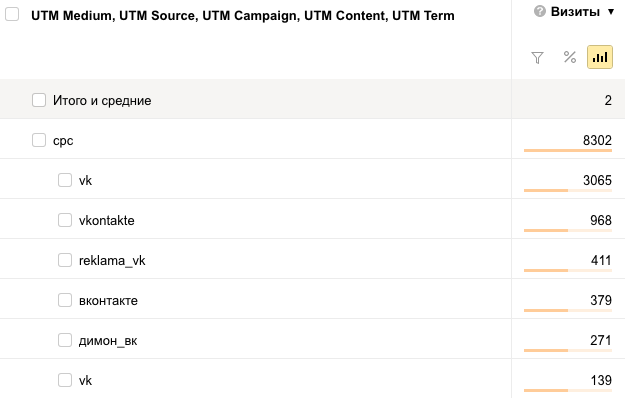Click the 8302 visits bar for cpc
Image resolution: width=625 pixels, height=398 pixels.
click(568, 151)
